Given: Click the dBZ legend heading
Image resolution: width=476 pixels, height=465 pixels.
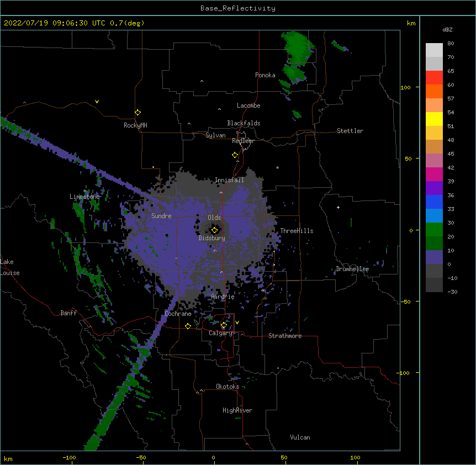Looking at the screenshot, I should click(x=447, y=29).
